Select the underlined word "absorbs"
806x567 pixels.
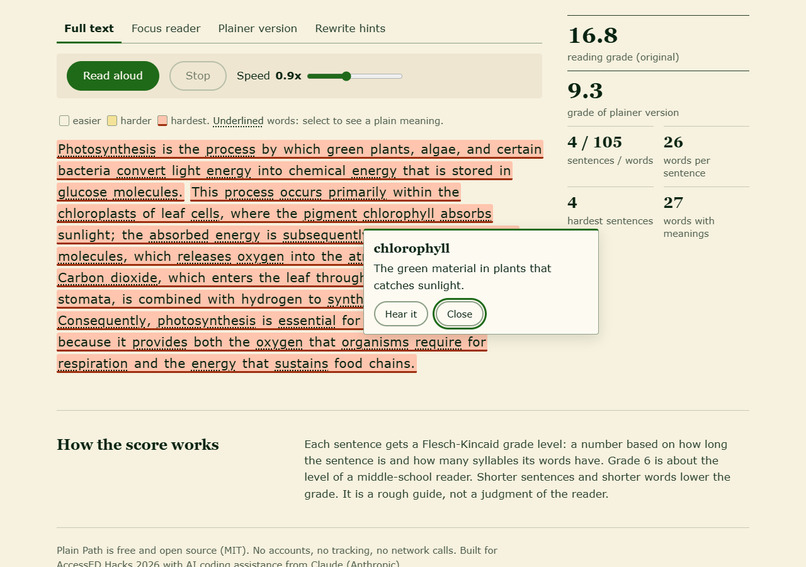pyautogui.click(x=466, y=213)
